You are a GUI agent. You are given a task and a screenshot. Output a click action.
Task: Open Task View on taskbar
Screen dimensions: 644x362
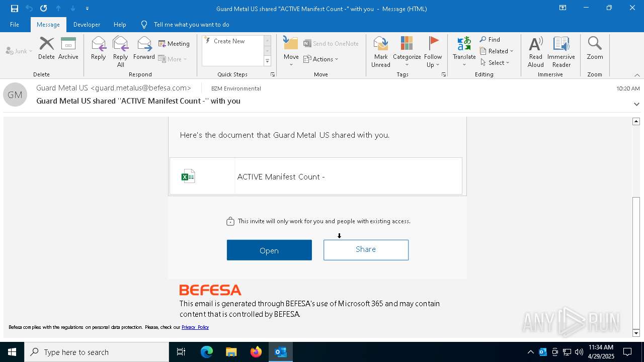(x=181, y=352)
